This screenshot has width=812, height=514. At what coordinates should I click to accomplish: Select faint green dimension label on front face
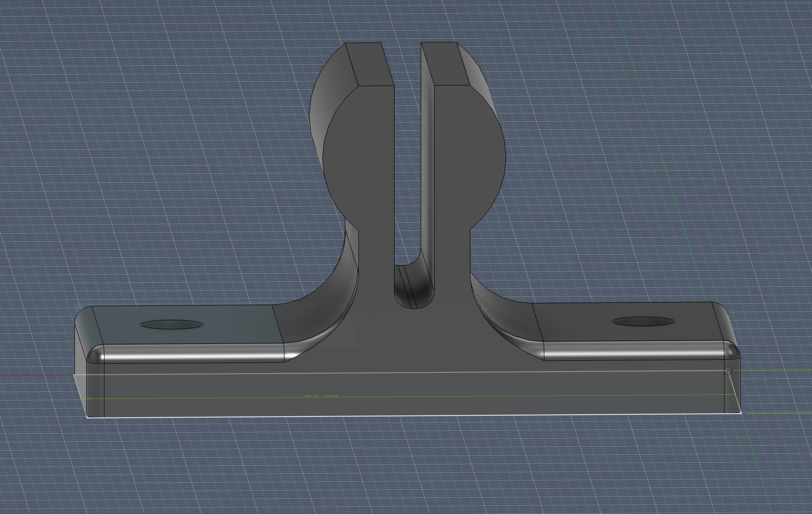321,395
